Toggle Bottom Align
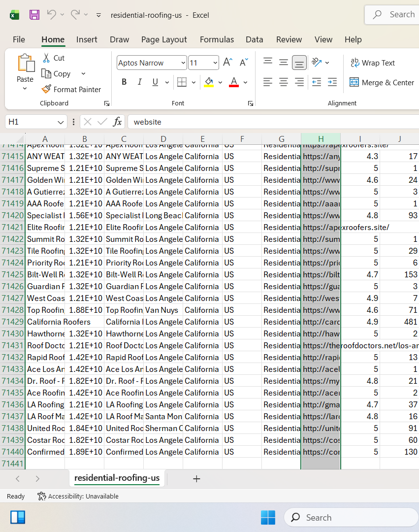This screenshot has height=532, width=419. [299, 63]
